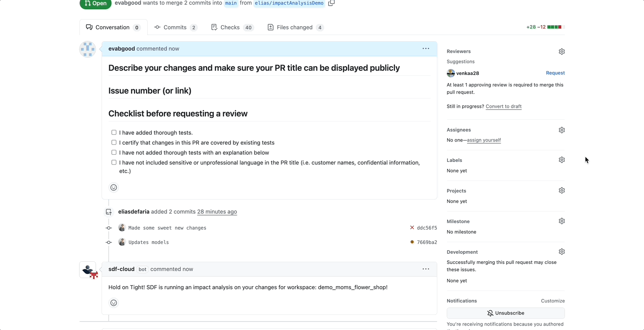Copy the branch name with the copy icon
The height and width of the screenshot is (330, 644).
331,3
